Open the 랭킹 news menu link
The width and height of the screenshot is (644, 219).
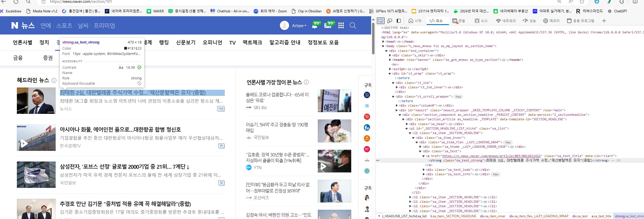[x=164, y=42]
